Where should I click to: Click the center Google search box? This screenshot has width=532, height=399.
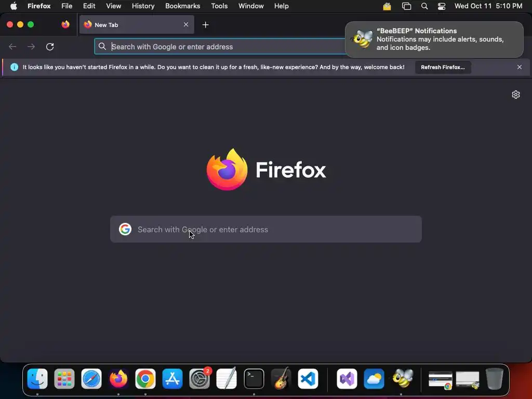pyautogui.click(x=266, y=229)
